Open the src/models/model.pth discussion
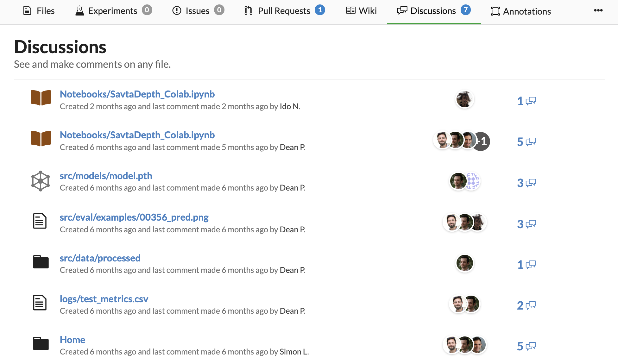The width and height of the screenshot is (618, 364). pos(106,176)
